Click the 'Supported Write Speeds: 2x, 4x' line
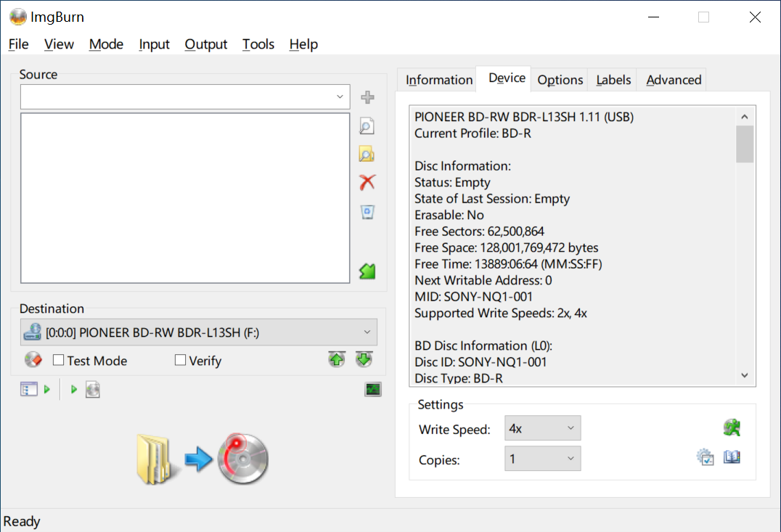Image resolution: width=781 pixels, height=532 pixels. click(501, 314)
